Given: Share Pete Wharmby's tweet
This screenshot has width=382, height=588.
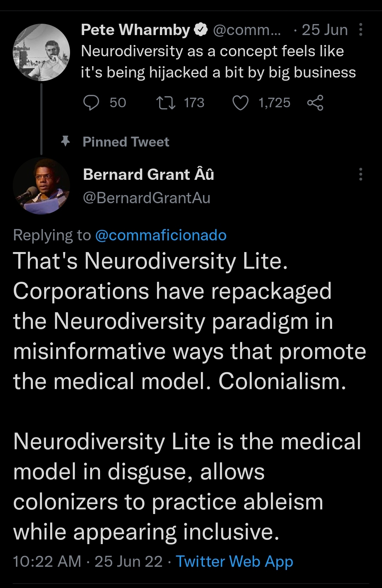Looking at the screenshot, I should (x=315, y=103).
